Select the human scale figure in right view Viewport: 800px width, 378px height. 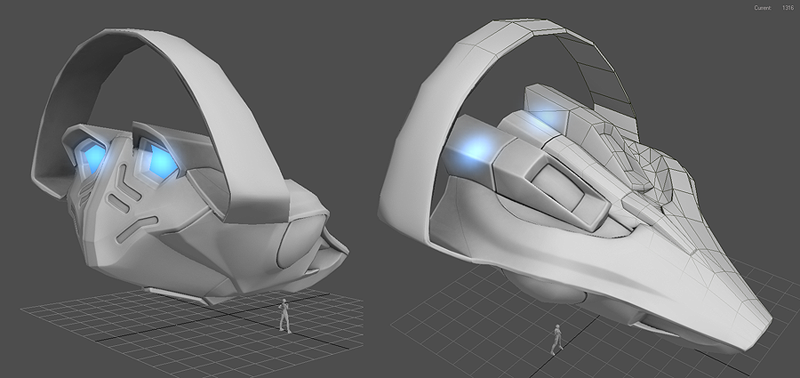(556, 340)
